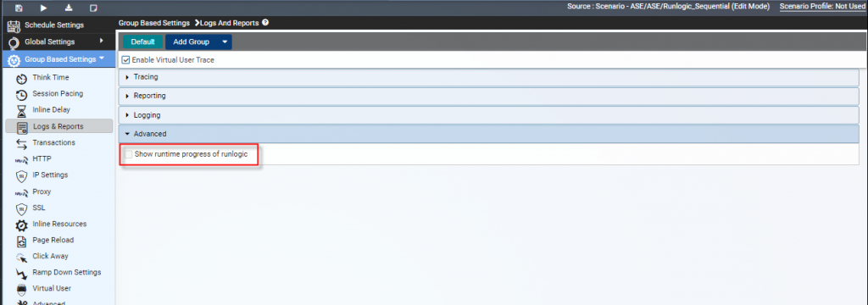Expand the Tracing section
The width and height of the screenshot is (868, 305).
489,77
